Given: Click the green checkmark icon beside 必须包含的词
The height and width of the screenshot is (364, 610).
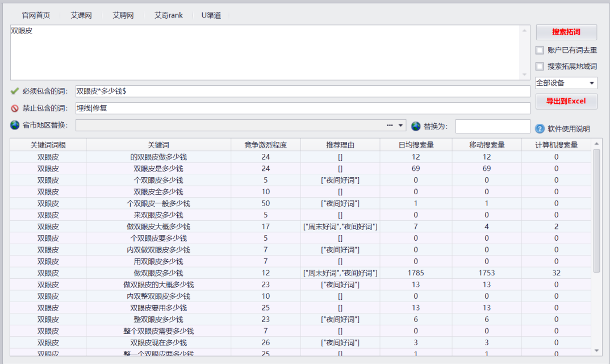Looking at the screenshot, I should (x=15, y=91).
